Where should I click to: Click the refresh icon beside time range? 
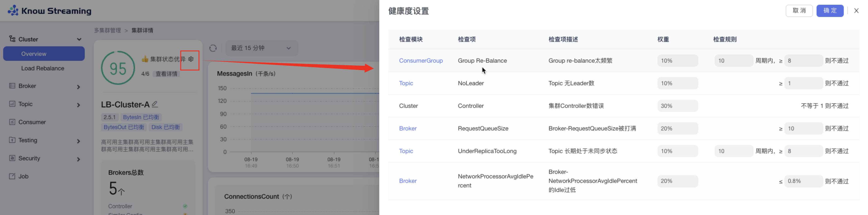pos(213,48)
